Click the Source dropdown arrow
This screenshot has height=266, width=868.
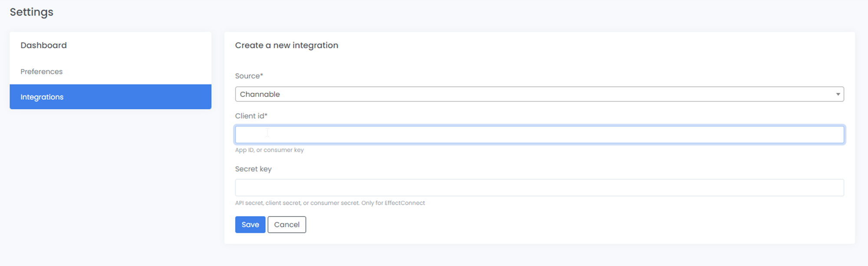tap(838, 94)
